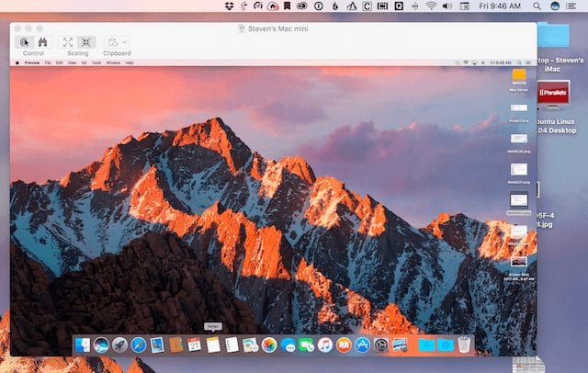This screenshot has height=373, width=588.
Task: Switch to observe mode binoculars icon
Action: click(42, 42)
